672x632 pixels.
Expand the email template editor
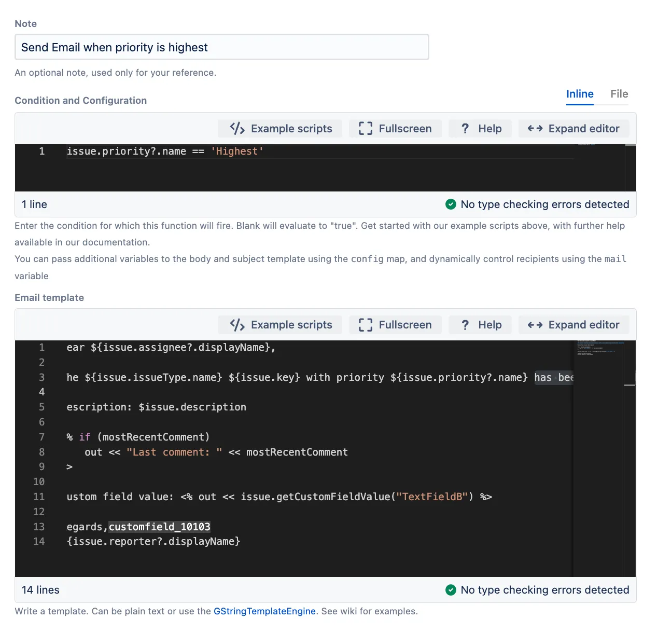click(x=573, y=325)
